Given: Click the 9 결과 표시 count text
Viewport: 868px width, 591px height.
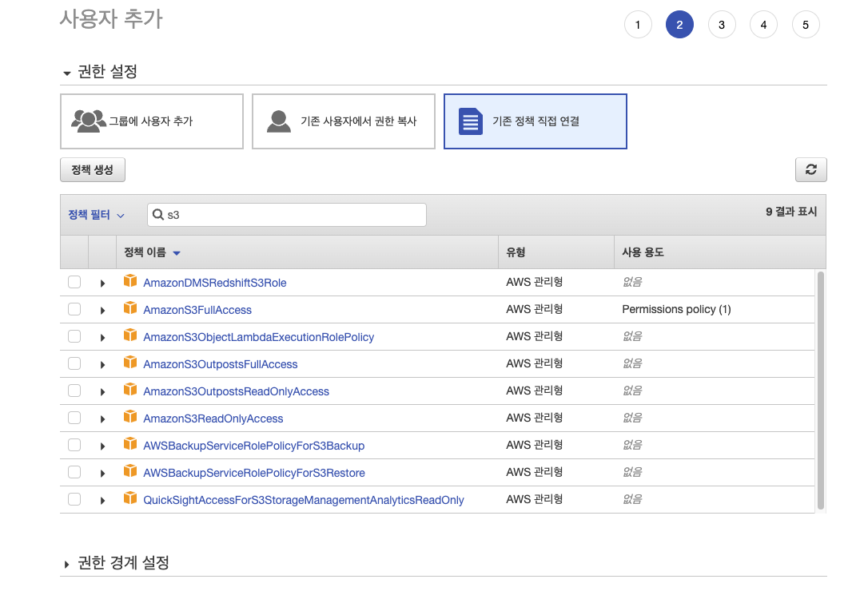Looking at the screenshot, I should click(x=791, y=212).
